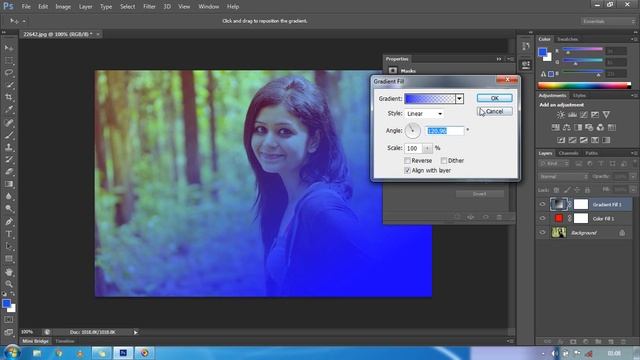Add an Invert adjustment

(561, 140)
